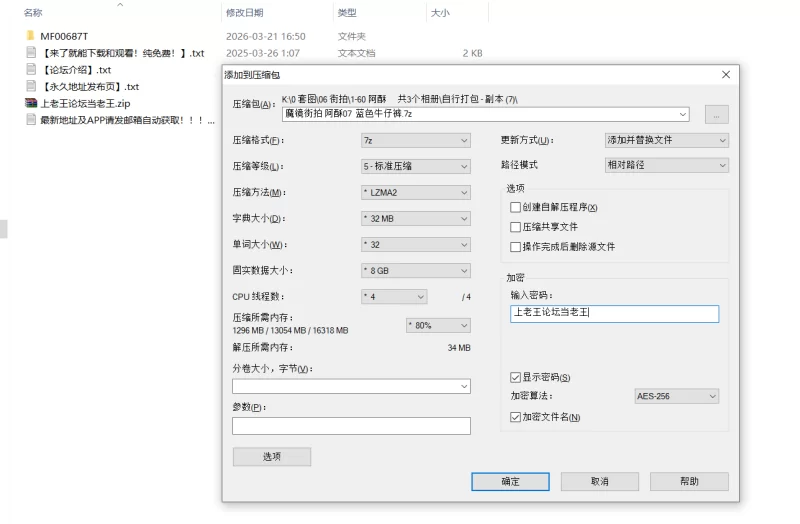Click the text file icon beside 【论坛介绍】.txt

point(31,69)
